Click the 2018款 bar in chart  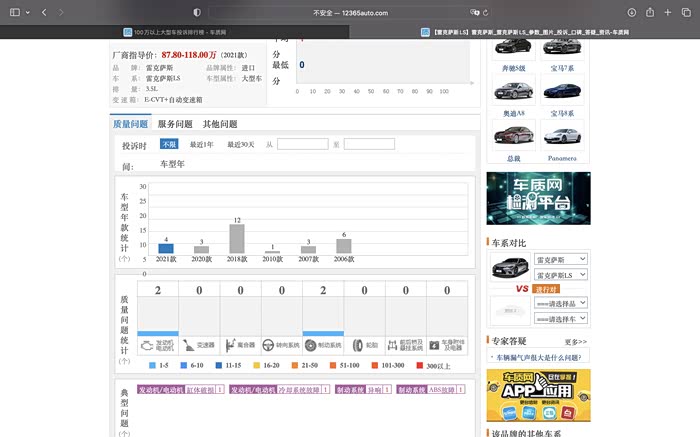pos(237,239)
